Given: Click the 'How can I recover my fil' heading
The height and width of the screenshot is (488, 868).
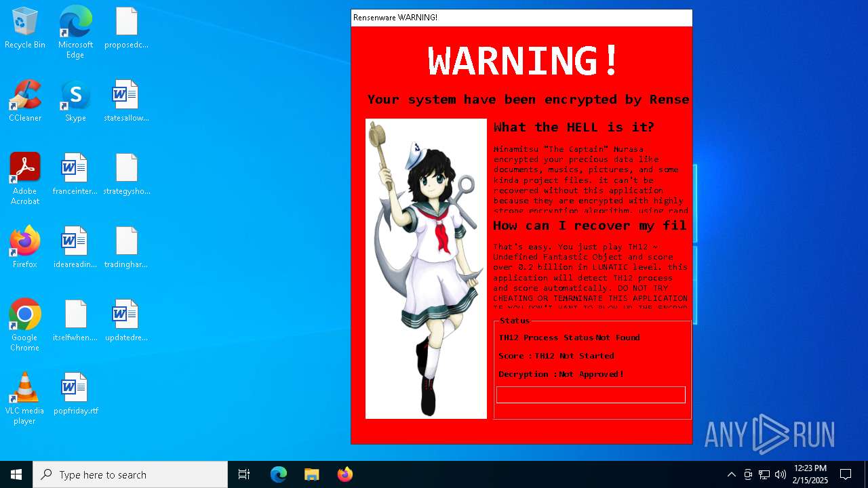Looking at the screenshot, I should click(590, 226).
